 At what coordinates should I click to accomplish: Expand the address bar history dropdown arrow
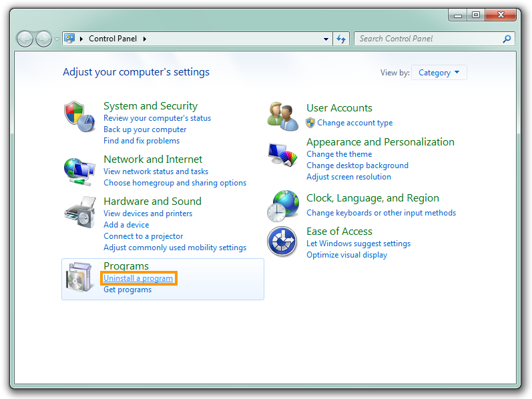coord(326,39)
